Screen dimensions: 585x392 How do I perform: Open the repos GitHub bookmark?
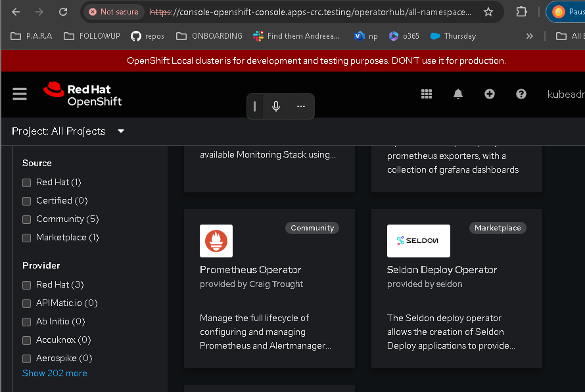coord(147,36)
